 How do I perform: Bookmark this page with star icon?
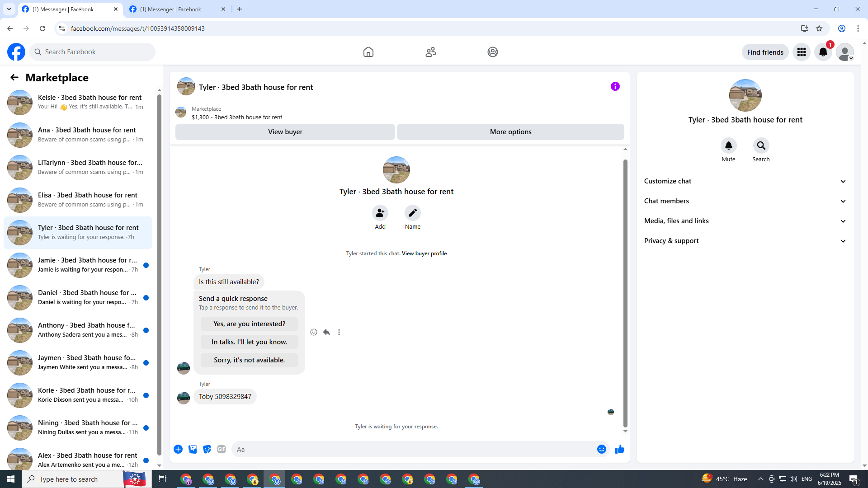(819, 28)
